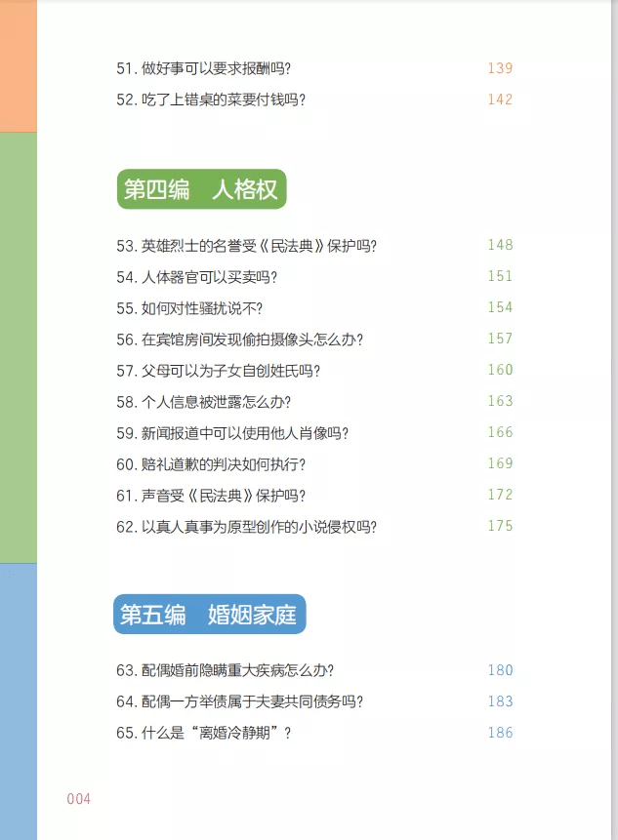Image resolution: width=618 pixels, height=840 pixels.
Task: Click entry 51 做好事可以要求报酬吗?
Action: (x=204, y=68)
